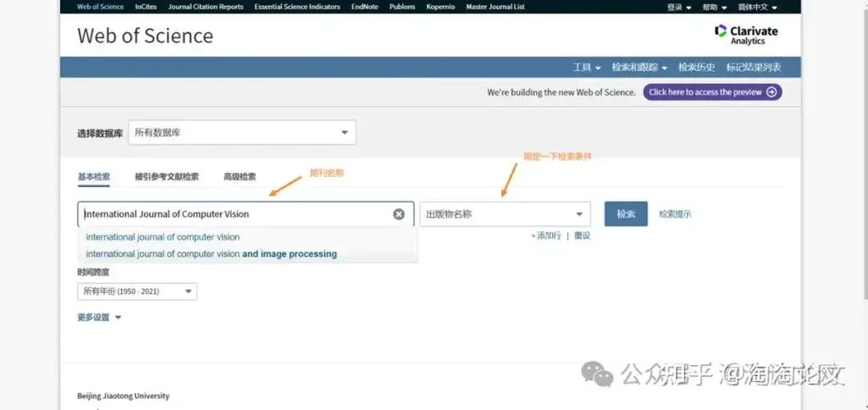Open InCites from the top bar
Screen dimensions: 868x410
point(146,7)
